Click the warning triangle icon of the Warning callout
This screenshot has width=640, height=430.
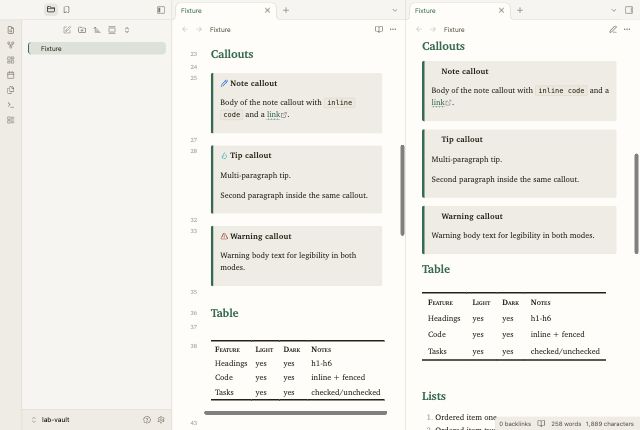coord(224,236)
